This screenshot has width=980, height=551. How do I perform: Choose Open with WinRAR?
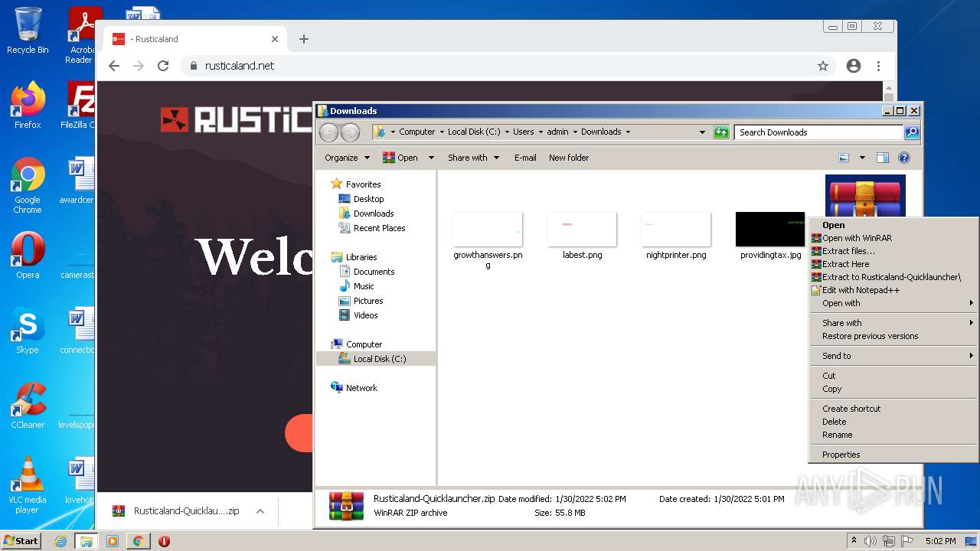[x=893, y=238]
